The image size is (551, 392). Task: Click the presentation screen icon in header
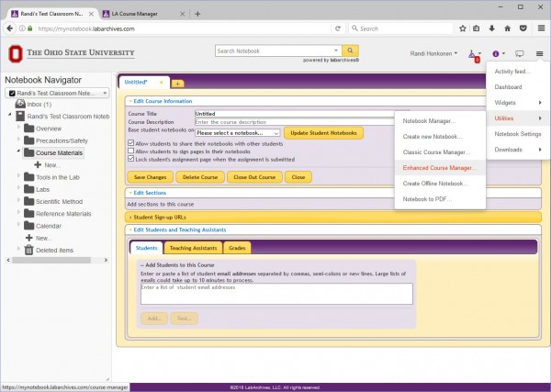[x=520, y=54]
